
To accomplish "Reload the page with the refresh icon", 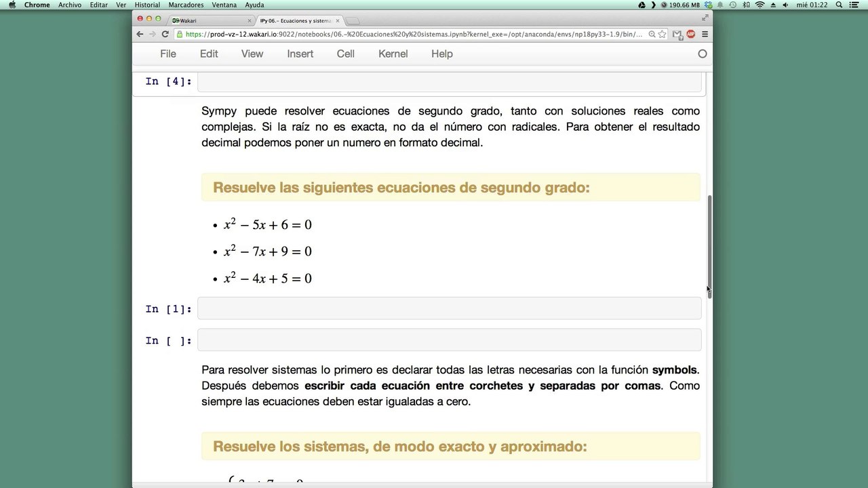I will (165, 34).
